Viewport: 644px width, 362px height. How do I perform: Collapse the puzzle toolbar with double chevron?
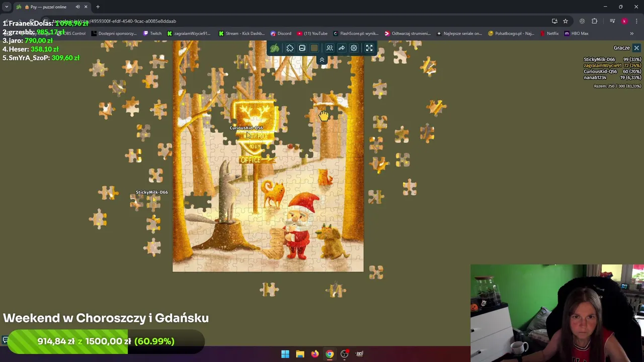pyautogui.click(x=322, y=60)
